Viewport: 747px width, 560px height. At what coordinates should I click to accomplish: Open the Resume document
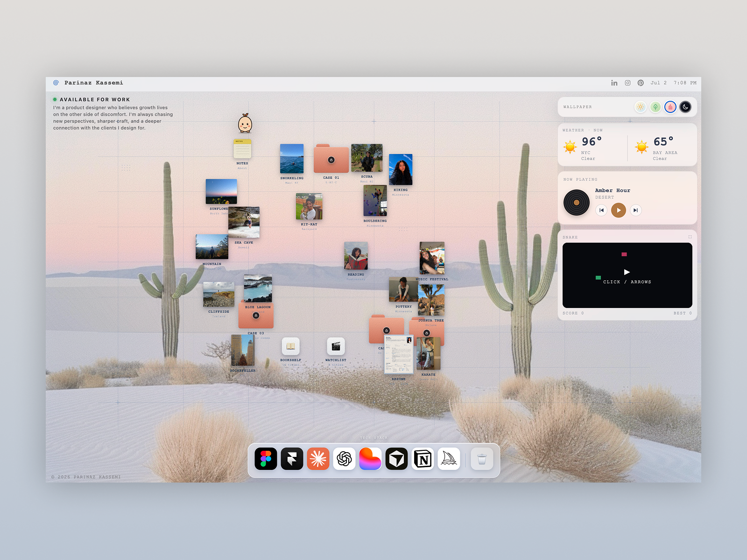(x=399, y=354)
